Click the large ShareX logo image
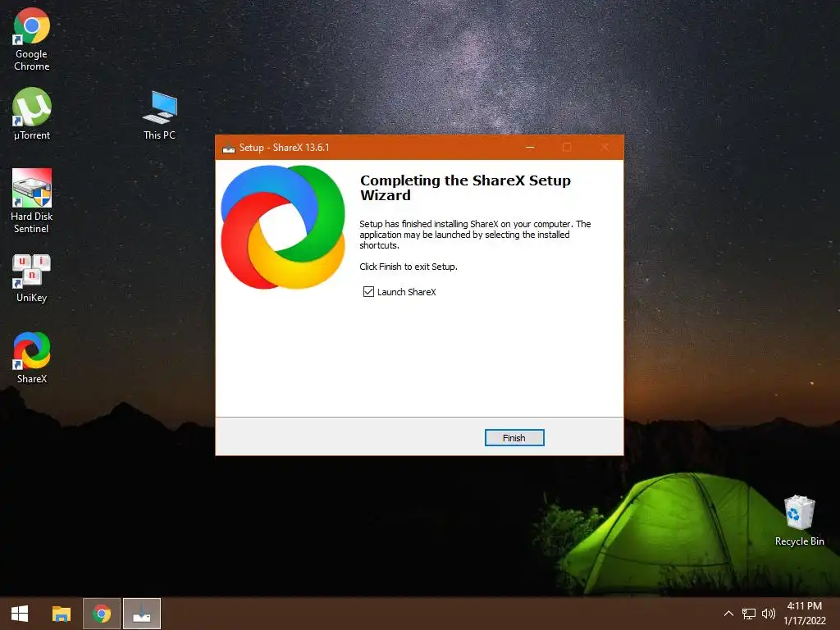840x630 pixels. tap(283, 227)
